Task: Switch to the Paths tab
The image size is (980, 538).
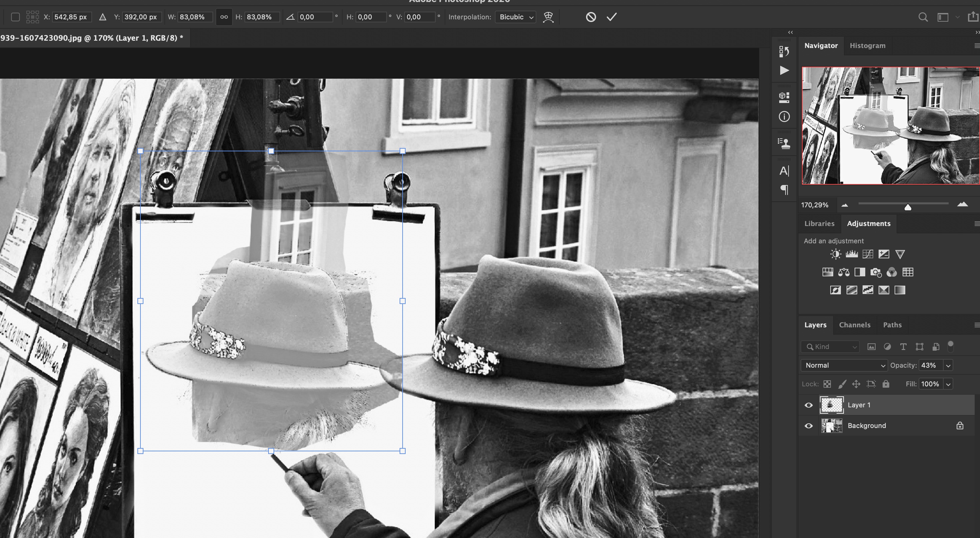Action: click(892, 325)
